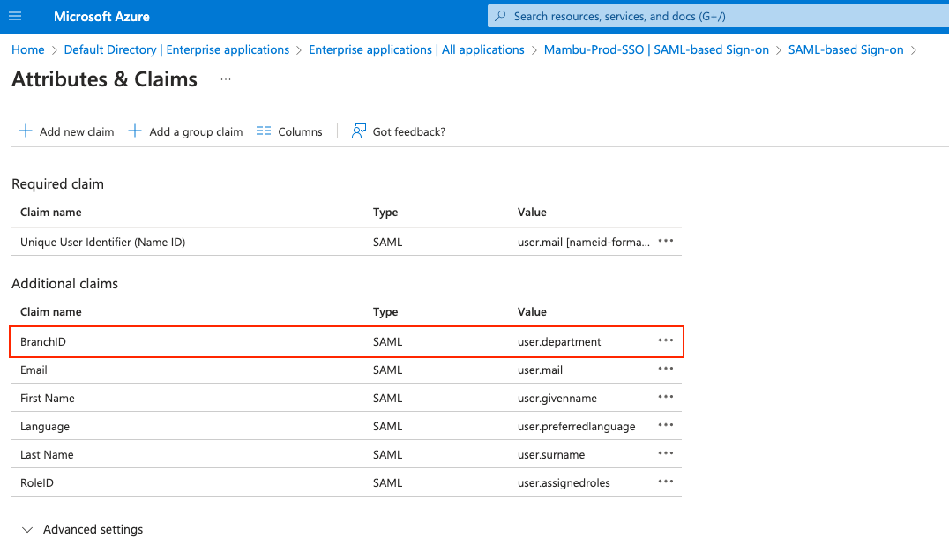Open the Last Name claim ellipsis menu
Screen dimensions: 949x560
pyautogui.click(x=666, y=454)
